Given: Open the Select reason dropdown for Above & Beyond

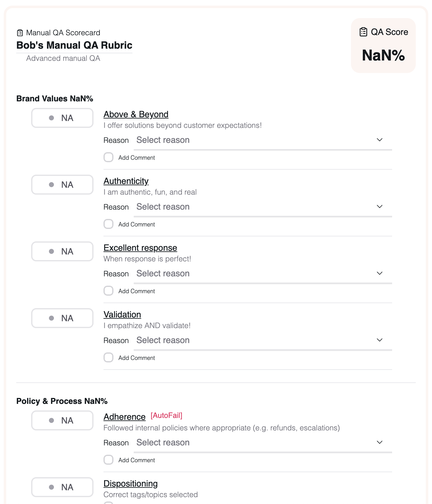Looking at the screenshot, I should (262, 140).
